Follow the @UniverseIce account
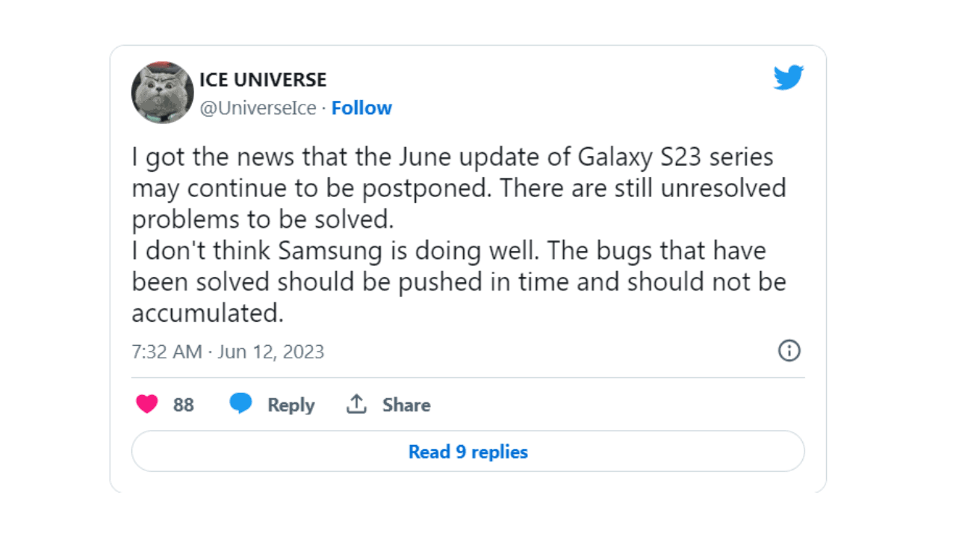Image resolution: width=956 pixels, height=560 pixels. 361,108
